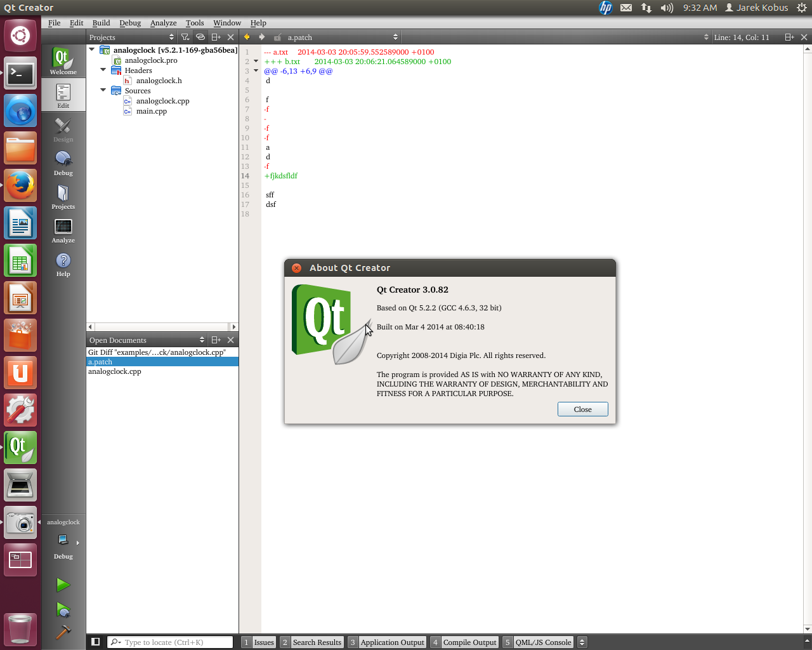Image resolution: width=812 pixels, height=650 pixels.
Task: Split the Projects pane
Action: pos(216,37)
